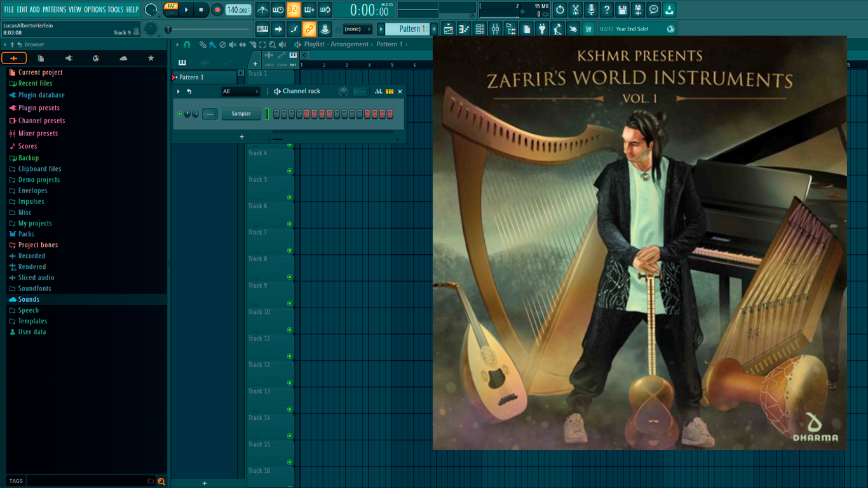The height and width of the screenshot is (488, 868).
Task: Click the Sampler channel button
Action: pyautogui.click(x=241, y=114)
